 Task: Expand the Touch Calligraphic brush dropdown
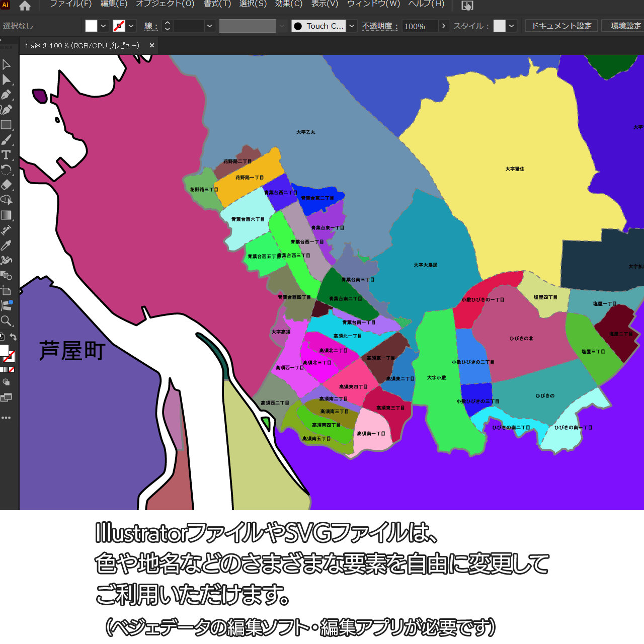(x=352, y=26)
